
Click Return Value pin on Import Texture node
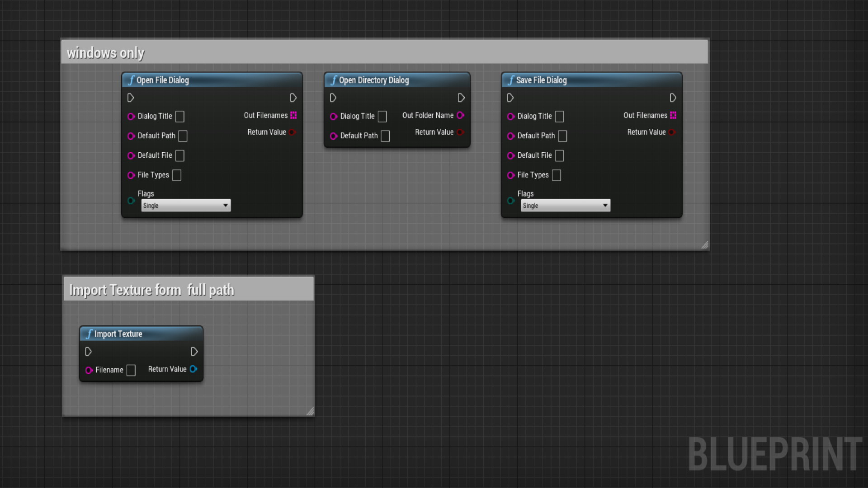point(193,369)
